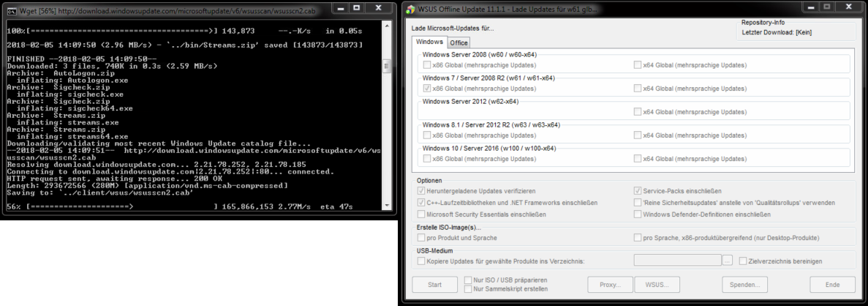Image resolution: width=868 pixels, height=306 pixels.
Task: Click the USB-Medium target directory field
Action: click(x=676, y=260)
